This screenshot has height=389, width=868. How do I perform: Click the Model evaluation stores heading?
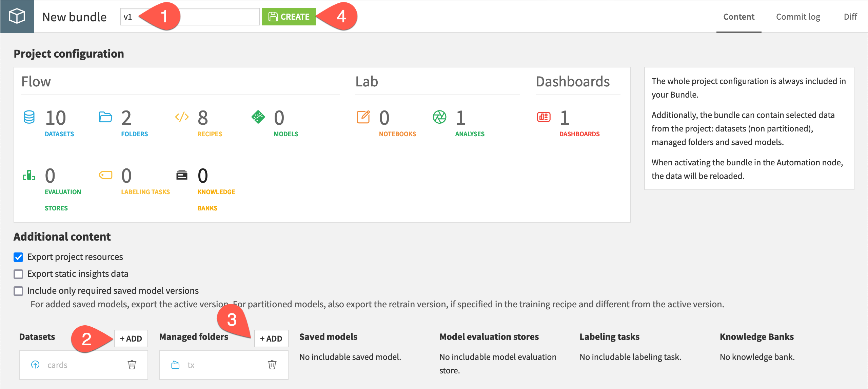[489, 337]
